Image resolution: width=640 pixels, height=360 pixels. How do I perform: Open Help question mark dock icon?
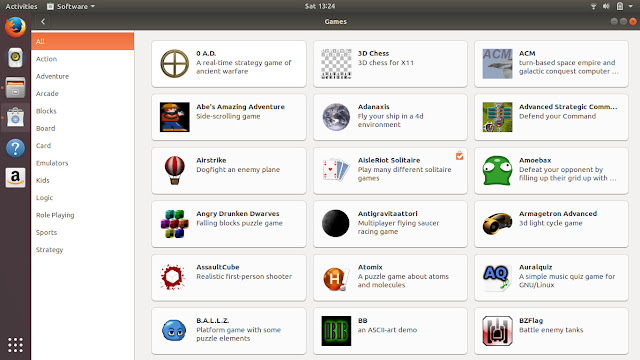point(15,148)
